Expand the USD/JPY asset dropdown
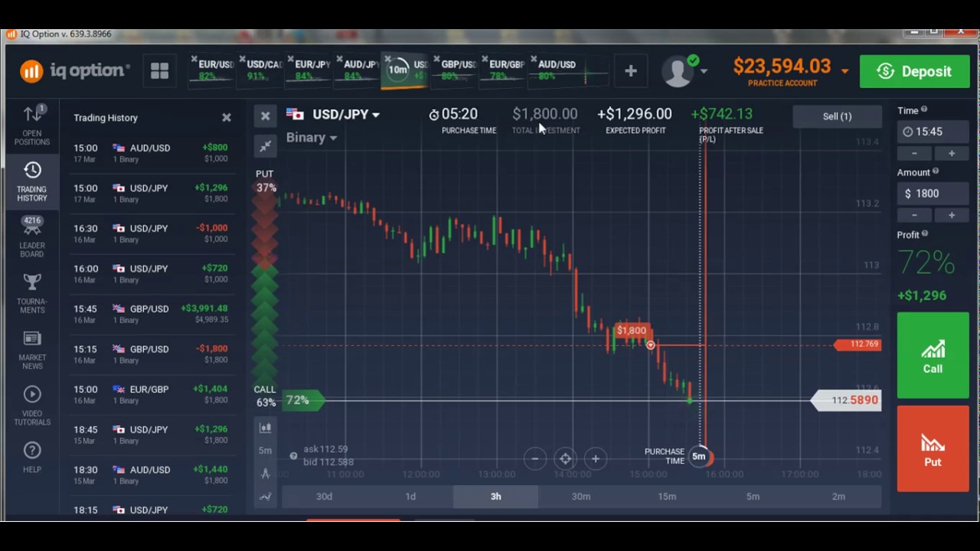The height and width of the screenshot is (551, 980). click(376, 115)
